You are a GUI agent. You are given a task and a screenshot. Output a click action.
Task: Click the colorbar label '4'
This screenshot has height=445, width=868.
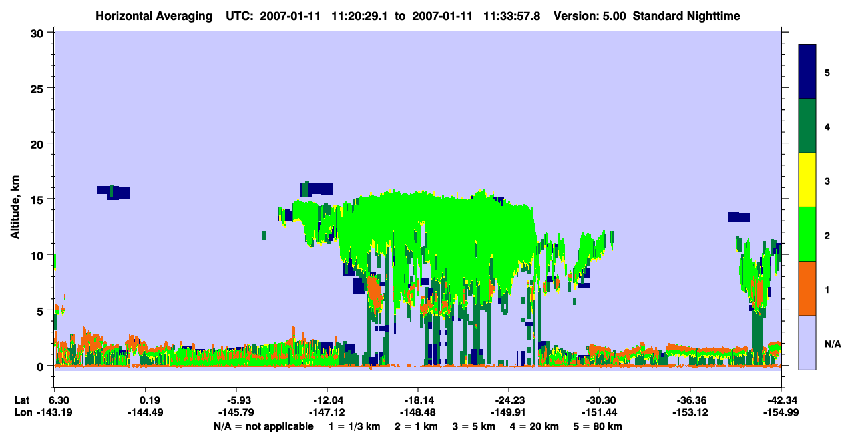point(827,126)
